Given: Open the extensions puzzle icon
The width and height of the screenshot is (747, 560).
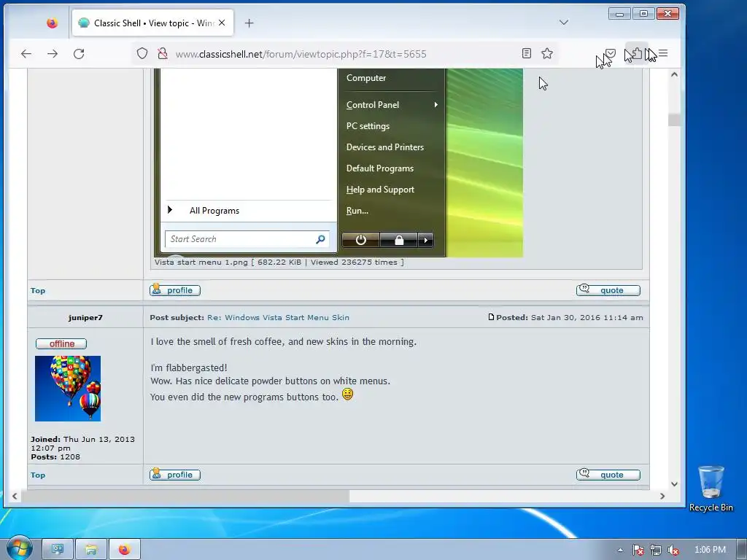Looking at the screenshot, I should [x=636, y=53].
